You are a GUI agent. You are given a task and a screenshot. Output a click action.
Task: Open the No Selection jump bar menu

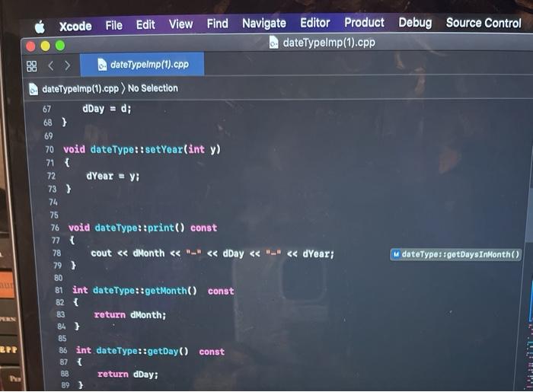point(152,88)
